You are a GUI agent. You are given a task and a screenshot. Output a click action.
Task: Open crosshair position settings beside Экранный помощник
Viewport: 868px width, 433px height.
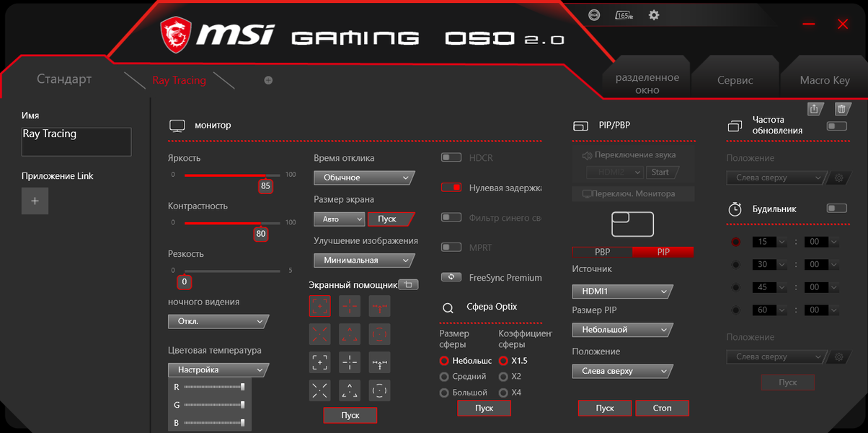(408, 284)
